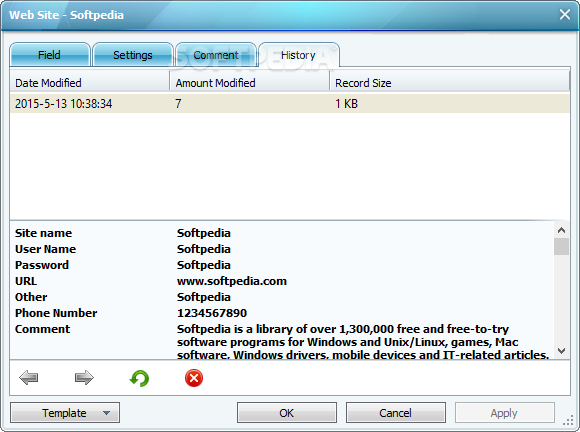Click the gray next (right arrow) history icon
The width and height of the screenshot is (580, 432).
84,378
